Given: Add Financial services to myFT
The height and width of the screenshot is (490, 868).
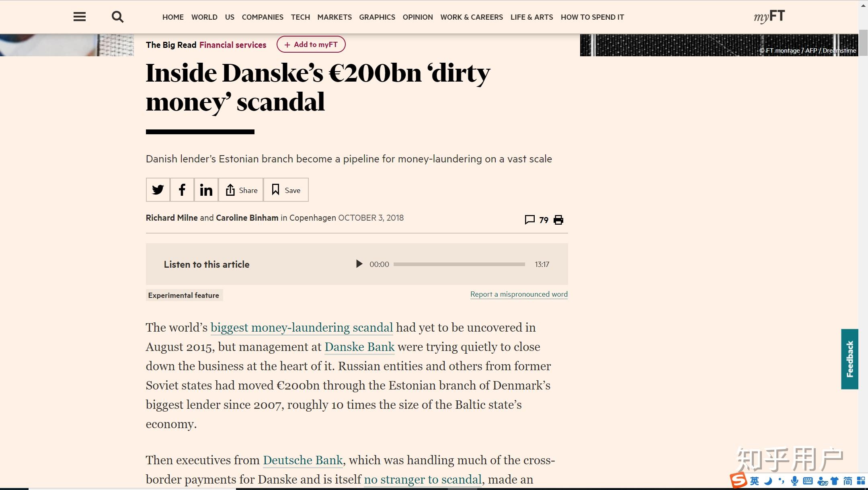Looking at the screenshot, I should [x=311, y=45].
